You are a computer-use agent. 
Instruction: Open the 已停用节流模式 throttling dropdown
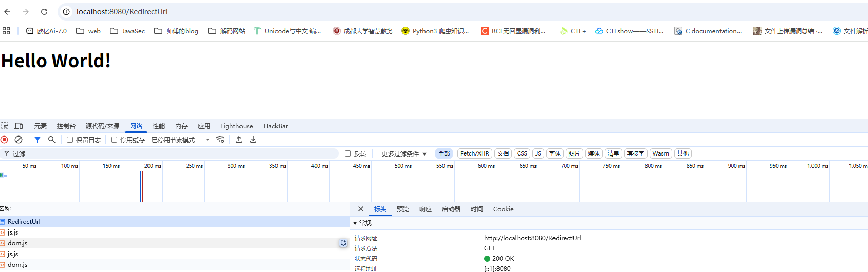point(180,140)
